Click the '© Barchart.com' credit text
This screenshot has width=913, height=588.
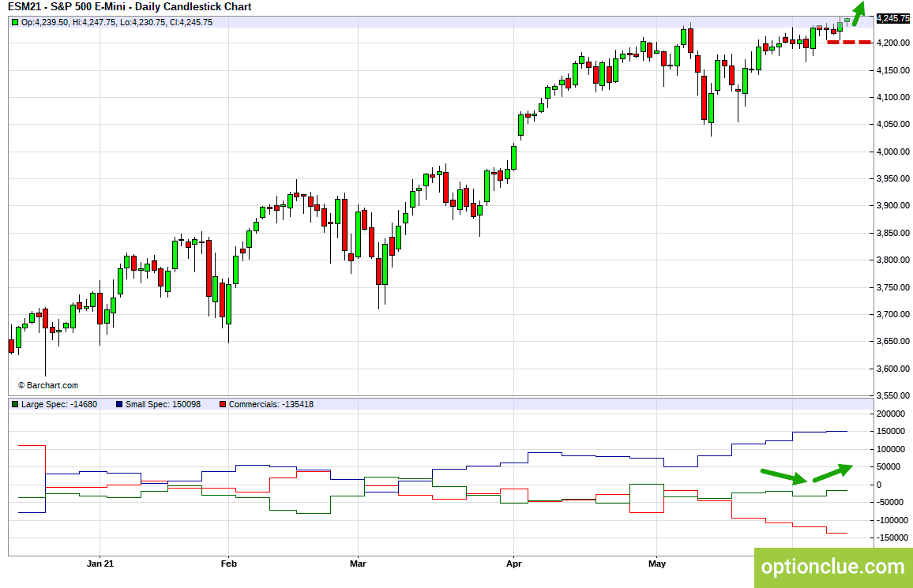[47, 385]
